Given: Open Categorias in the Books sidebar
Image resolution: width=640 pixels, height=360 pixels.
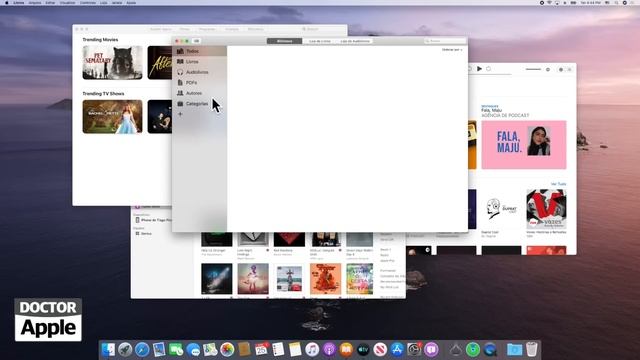Looking at the screenshot, I should [x=199, y=104].
